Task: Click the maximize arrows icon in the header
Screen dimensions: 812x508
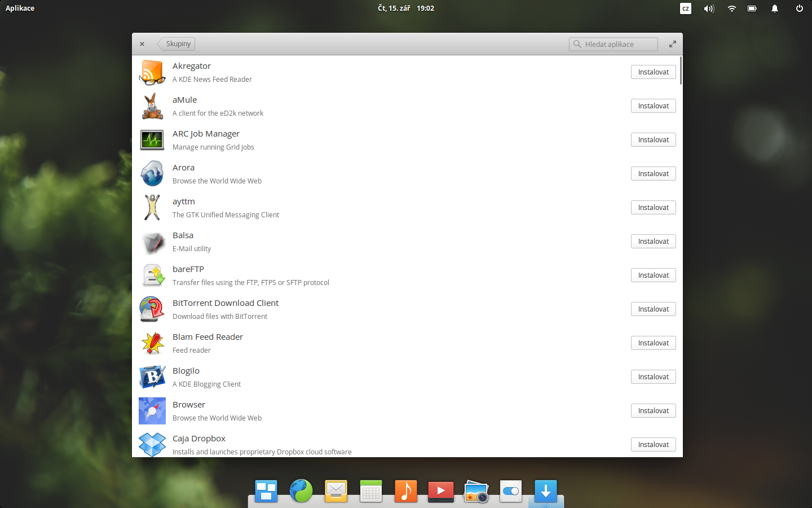Action: click(x=672, y=43)
